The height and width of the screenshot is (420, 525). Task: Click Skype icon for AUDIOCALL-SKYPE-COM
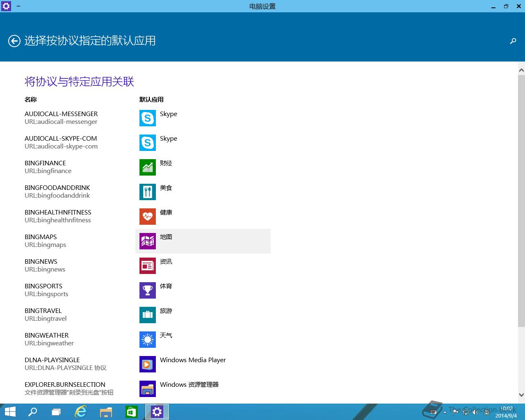tap(148, 143)
